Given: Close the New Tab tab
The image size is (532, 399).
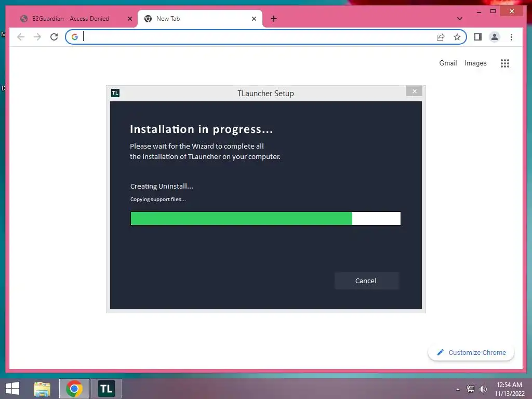Looking at the screenshot, I should pos(254,19).
